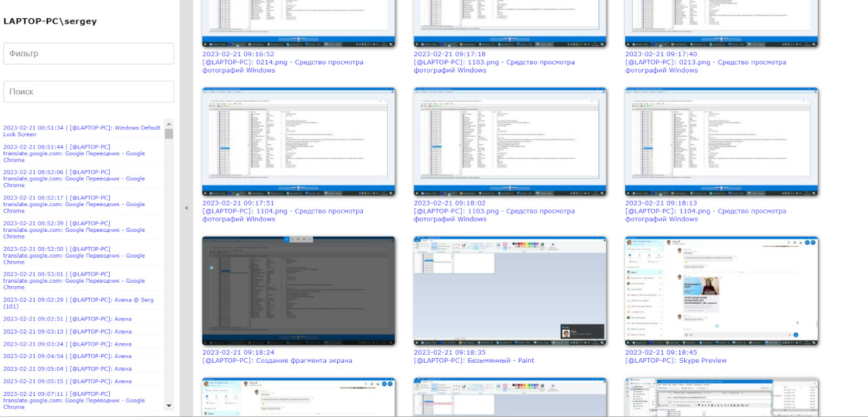
Task: Open the 09:05:15 Алена log entry
Action: tap(67, 381)
